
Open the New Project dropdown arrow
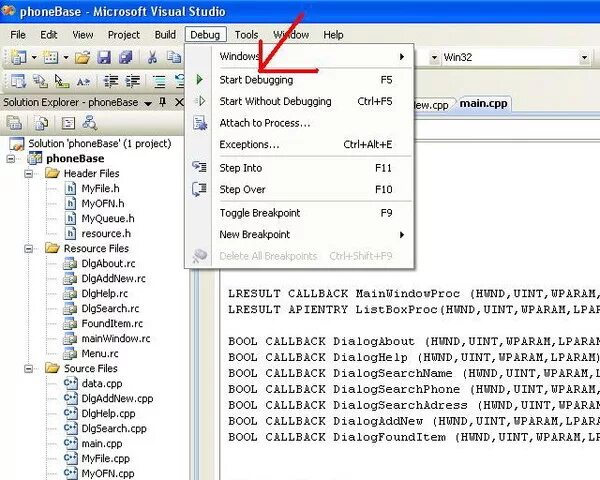[x=34, y=58]
